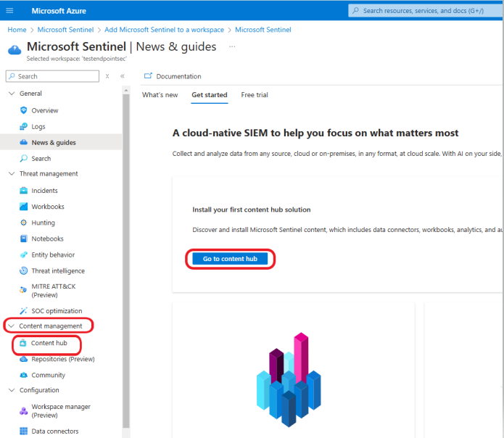Click the Community icon

tap(23, 375)
